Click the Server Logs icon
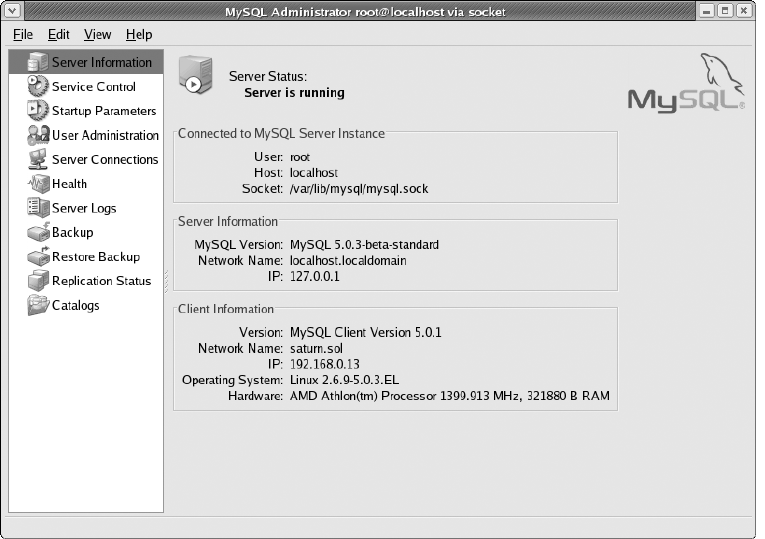Image resolution: width=765 pixels, height=539 pixels. (38, 208)
